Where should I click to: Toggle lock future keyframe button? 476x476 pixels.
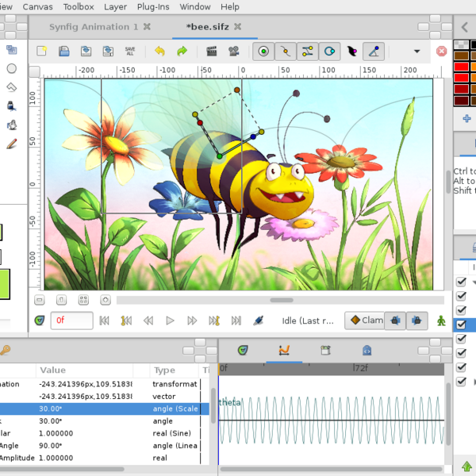tap(417, 321)
